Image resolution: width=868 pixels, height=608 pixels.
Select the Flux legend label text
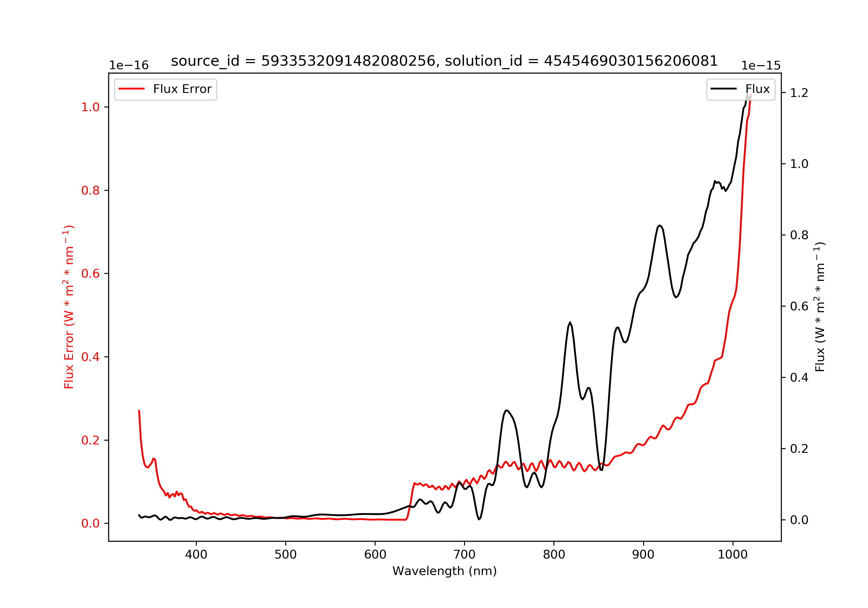pos(757,89)
